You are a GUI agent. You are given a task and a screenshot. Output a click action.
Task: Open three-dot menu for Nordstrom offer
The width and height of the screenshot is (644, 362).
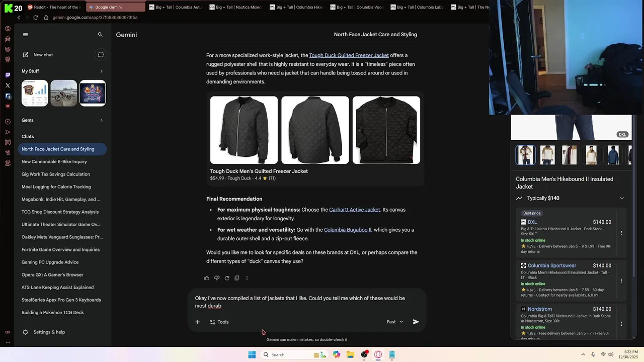(x=621, y=324)
